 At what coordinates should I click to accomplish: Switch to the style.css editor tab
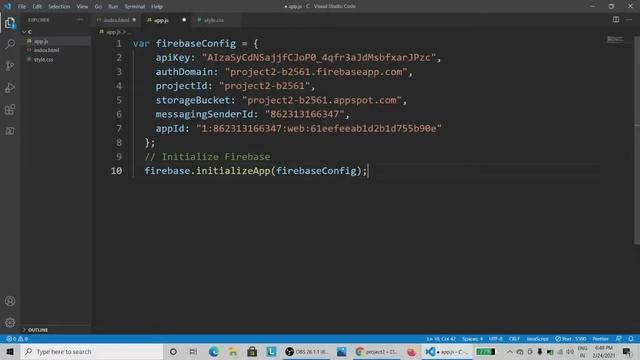(x=214, y=20)
